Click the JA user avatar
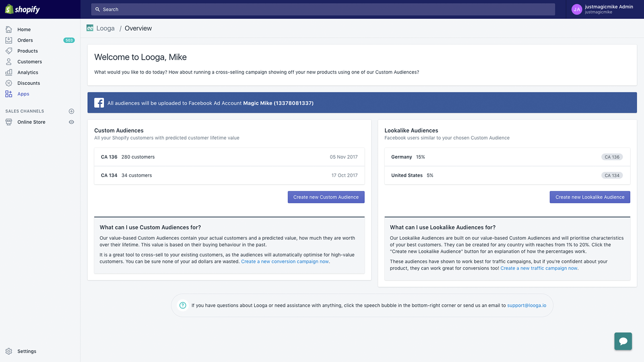 pyautogui.click(x=577, y=9)
